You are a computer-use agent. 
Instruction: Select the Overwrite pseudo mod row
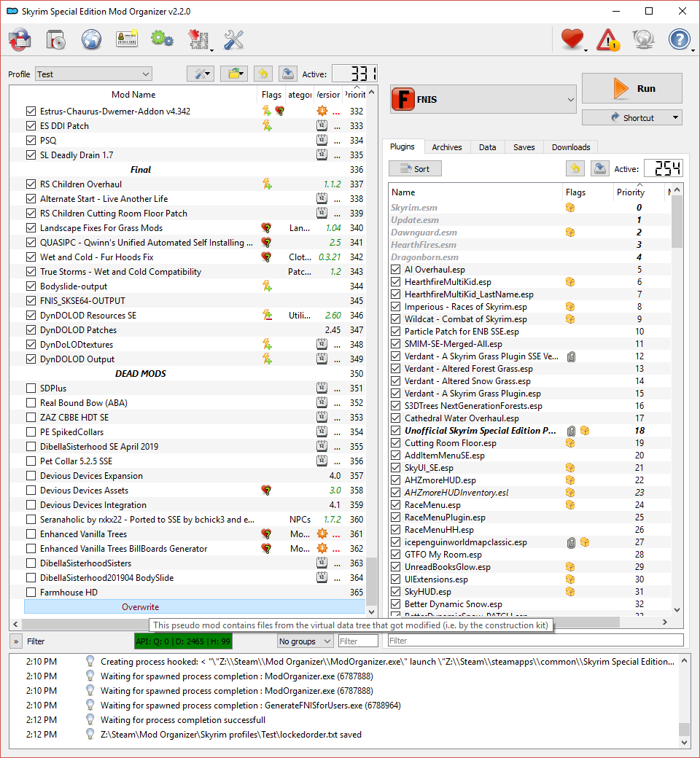click(x=195, y=606)
